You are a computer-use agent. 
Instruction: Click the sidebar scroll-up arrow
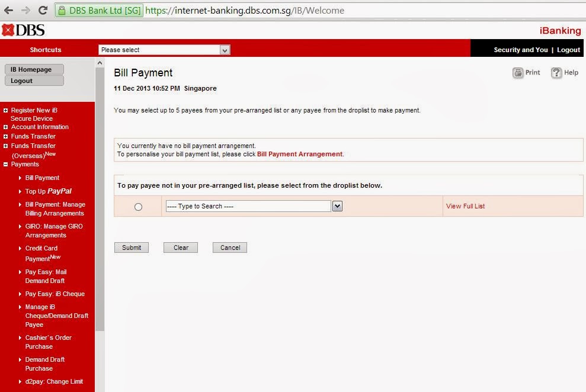point(99,62)
